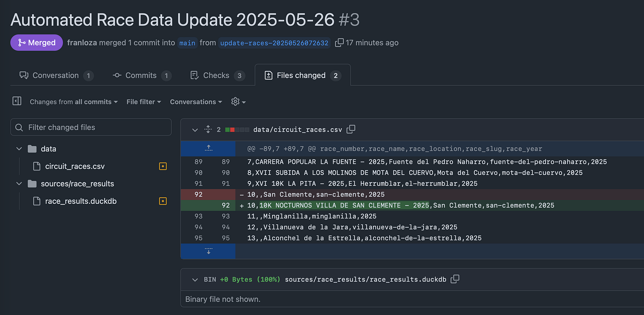Open the diff settings gear menu
644x315 pixels.
pos(238,102)
